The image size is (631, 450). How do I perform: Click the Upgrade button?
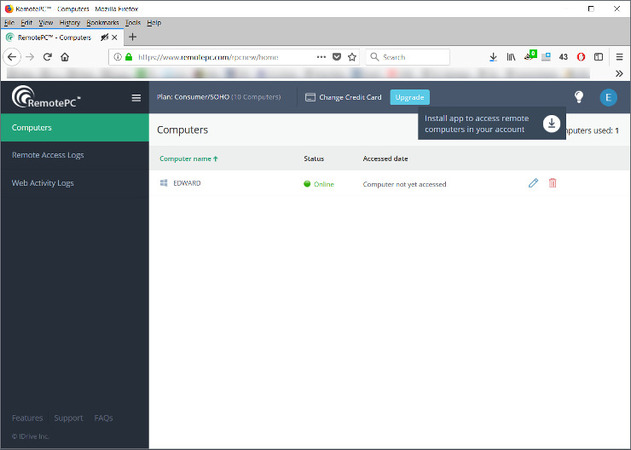410,97
